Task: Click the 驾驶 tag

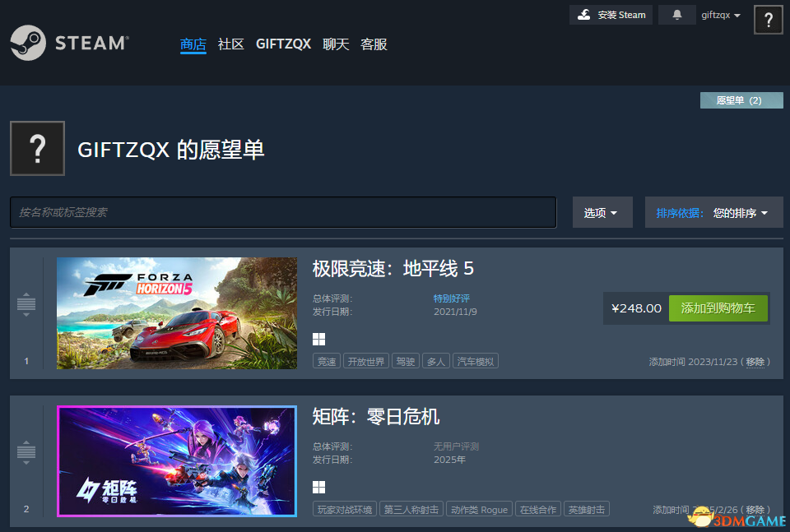Action: 405,361
